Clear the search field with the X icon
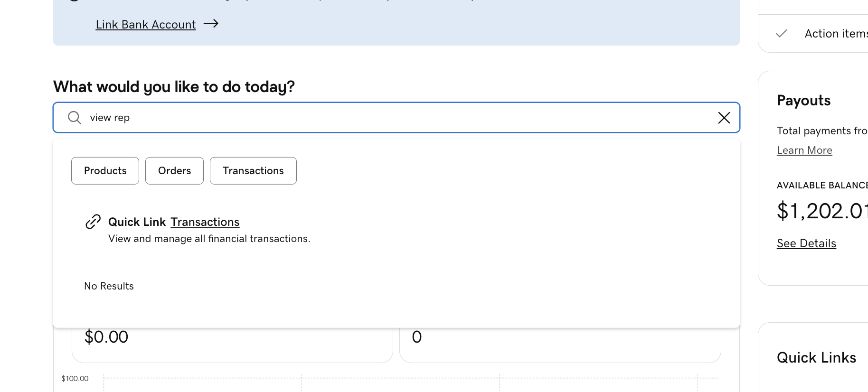This screenshot has height=392, width=868. click(724, 118)
